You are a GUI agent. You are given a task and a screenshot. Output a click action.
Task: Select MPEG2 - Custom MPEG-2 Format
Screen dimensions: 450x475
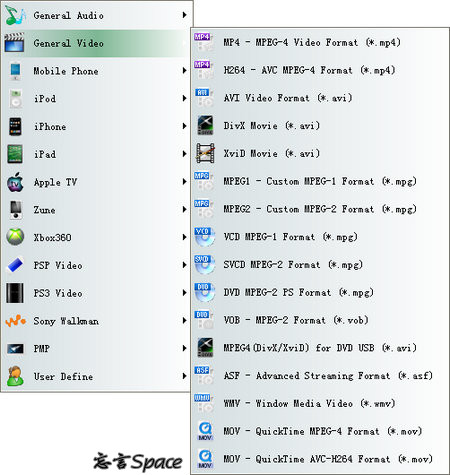320,209
